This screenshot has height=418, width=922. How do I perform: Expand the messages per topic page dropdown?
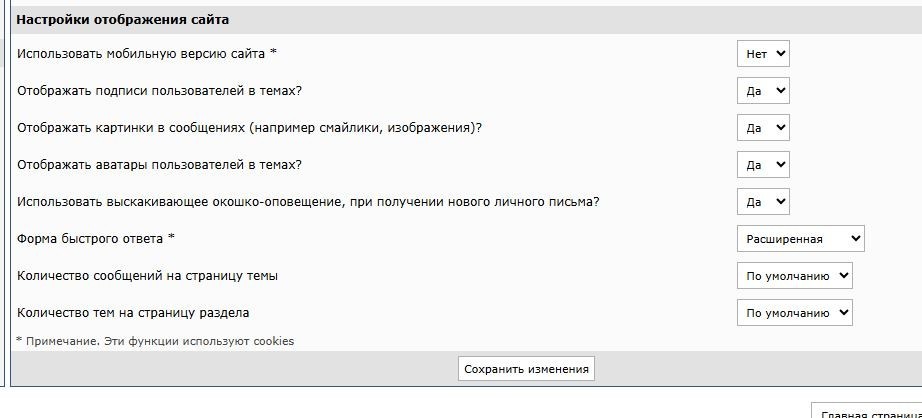pyautogui.click(x=794, y=276)
